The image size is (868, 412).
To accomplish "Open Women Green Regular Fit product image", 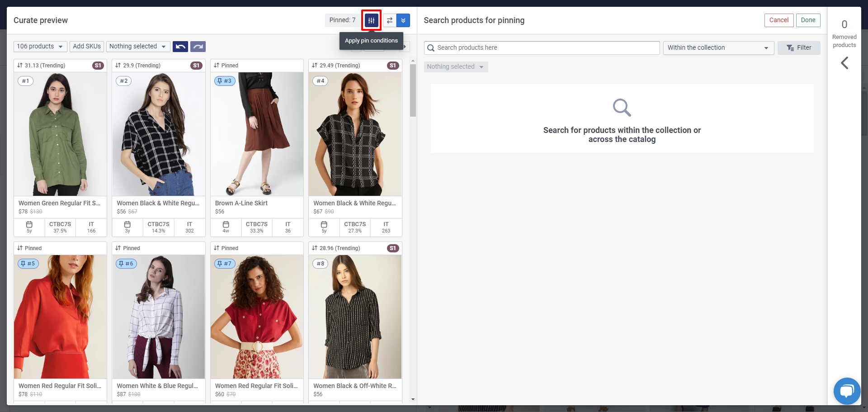I will 61,134.
